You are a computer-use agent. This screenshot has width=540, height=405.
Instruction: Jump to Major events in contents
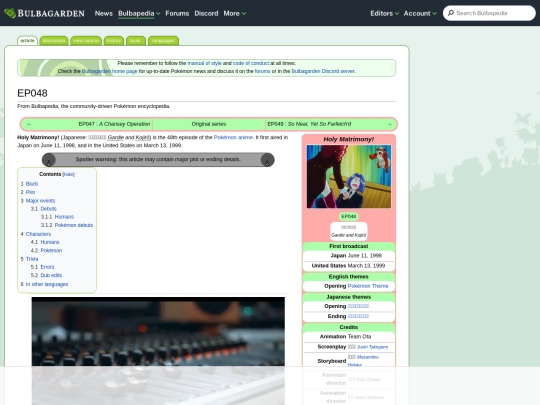(40, 200)
